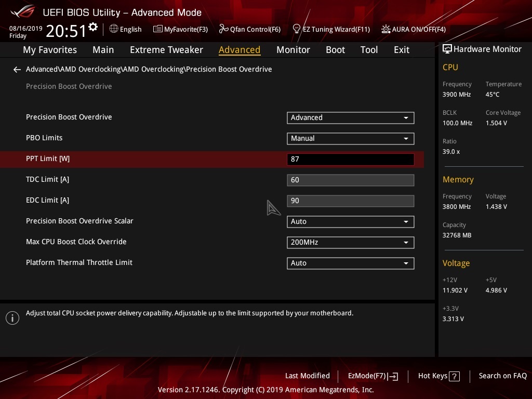Click the PPT Limit field showing 87
This screenshot has width=532, height=399.
click(x=351, y=159)
